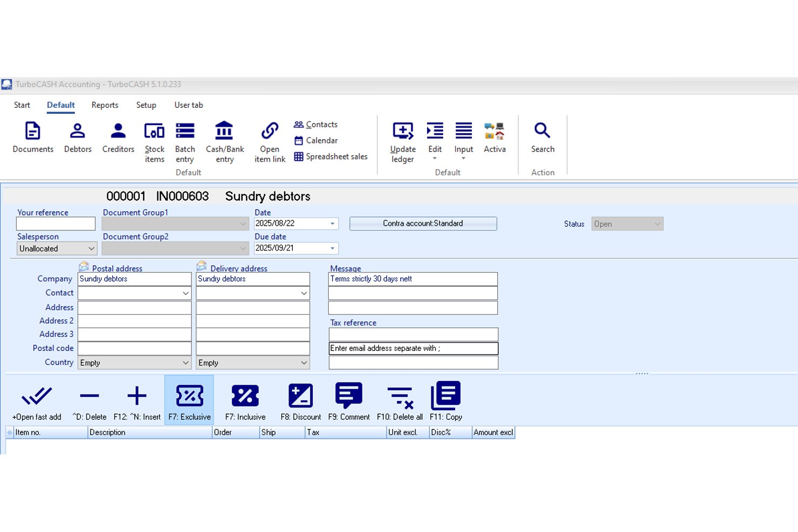Open the Debtors icon
The image size is (798, 532).
[x=78, y=137]
